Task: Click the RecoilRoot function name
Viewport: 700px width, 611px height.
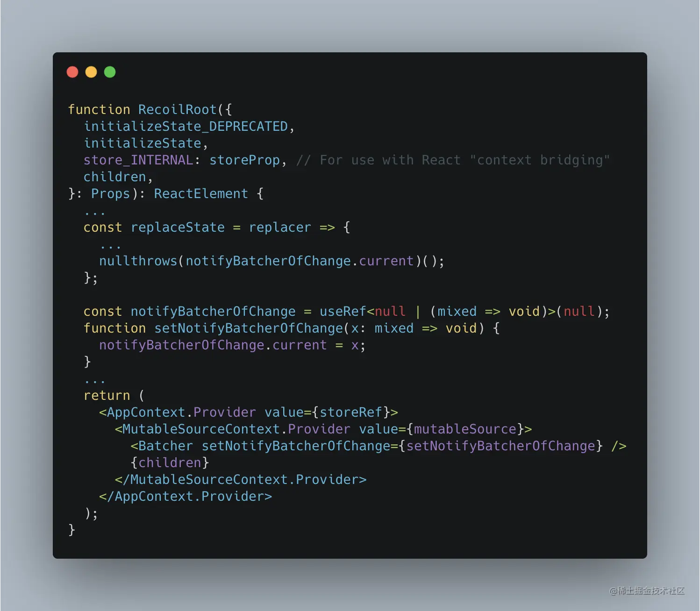Action: [x=178, y=110]
